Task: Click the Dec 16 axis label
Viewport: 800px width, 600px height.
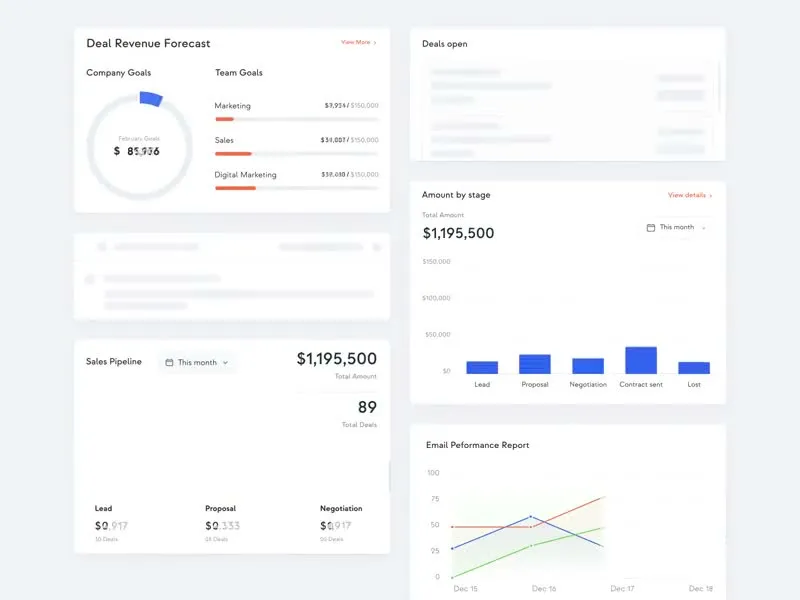Action: tap(544, 588)
